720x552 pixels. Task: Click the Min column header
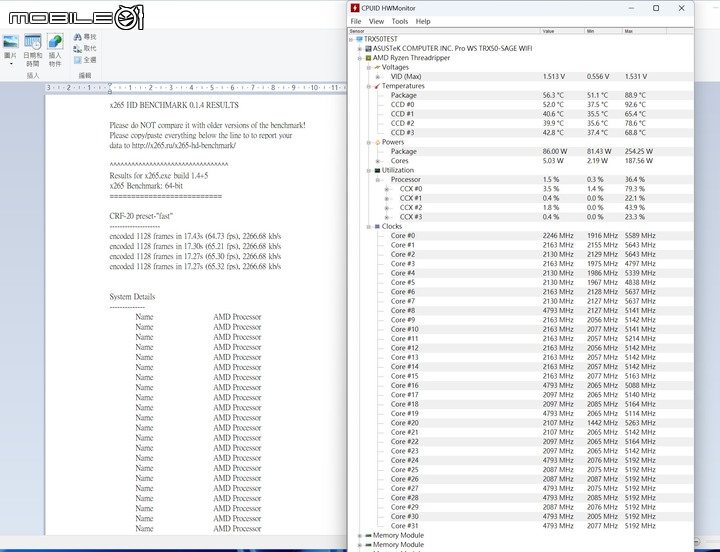(603, 31)
